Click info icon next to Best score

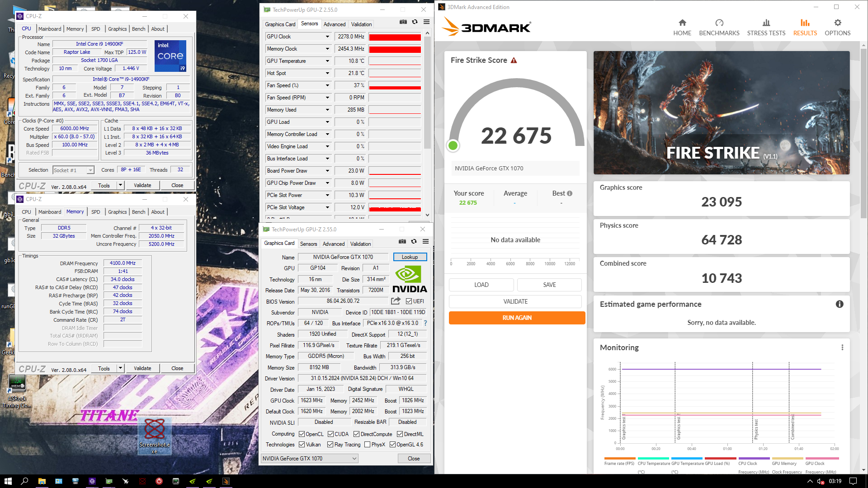click(x=570, y=193)
